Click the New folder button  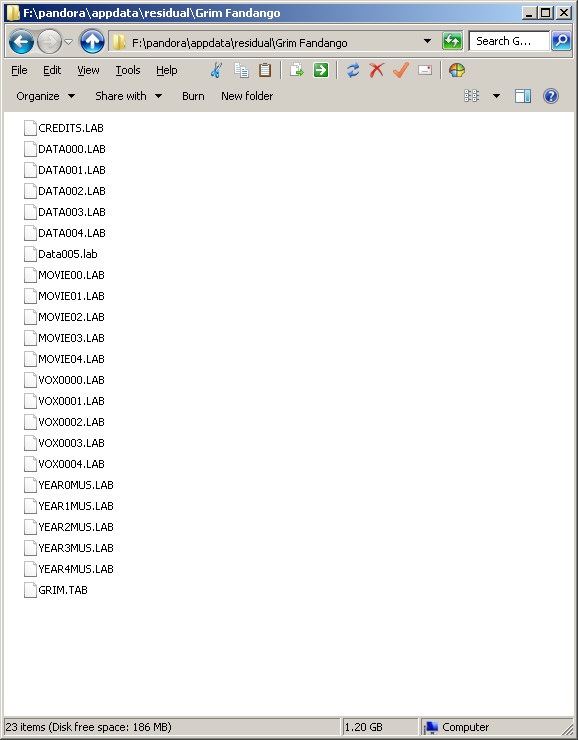click(247, 96)
